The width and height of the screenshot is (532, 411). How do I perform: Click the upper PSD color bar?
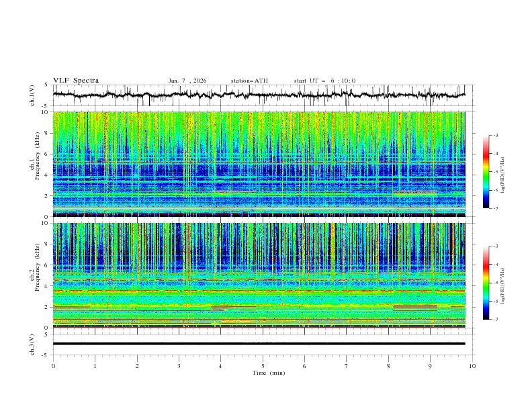(486, 171)
